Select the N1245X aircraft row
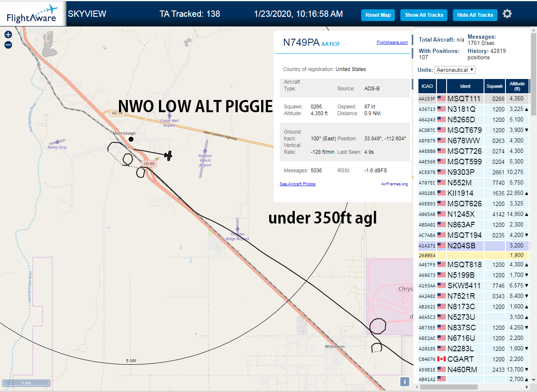 [474, 214]
